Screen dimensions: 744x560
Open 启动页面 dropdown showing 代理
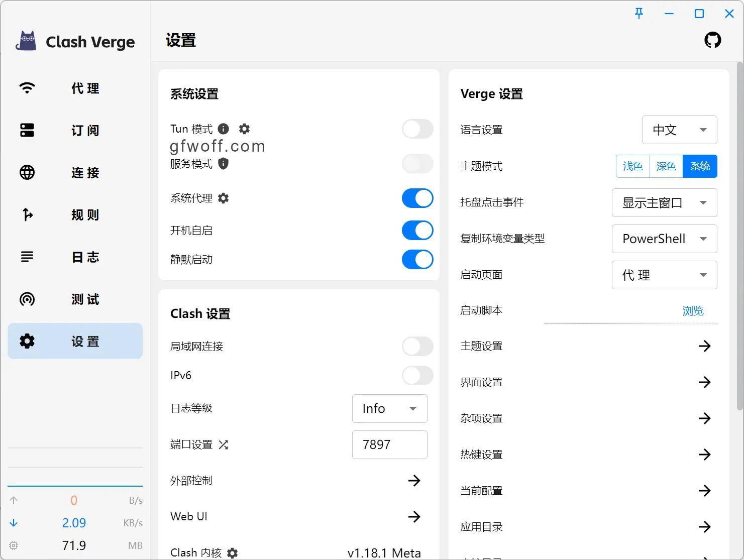665,275
